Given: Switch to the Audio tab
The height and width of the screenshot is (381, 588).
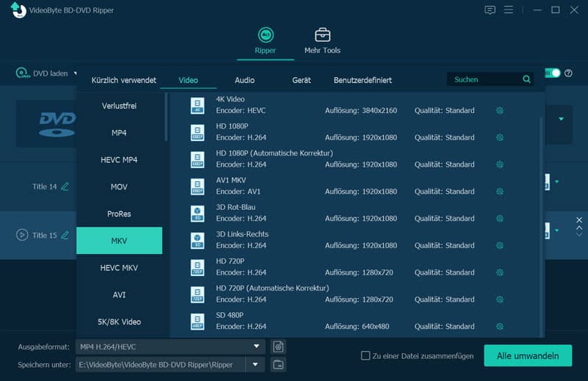Looking at the screenshot, I should click(x=245, y=80).
